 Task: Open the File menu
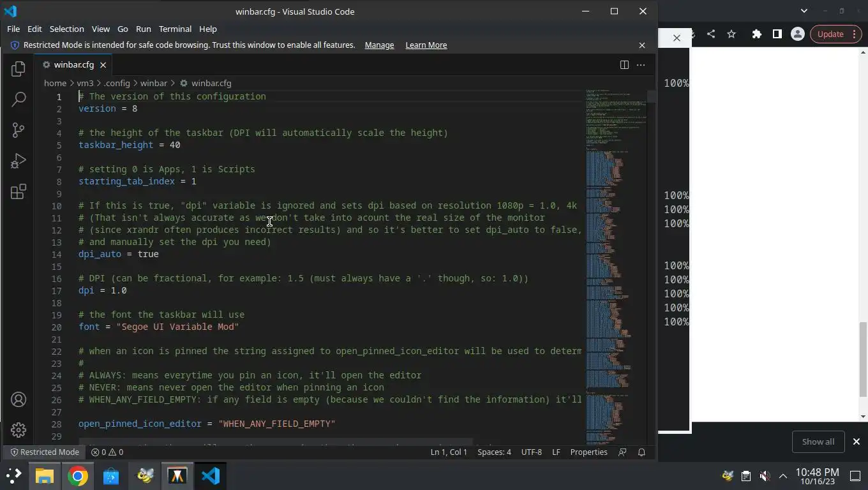(13, 29)
